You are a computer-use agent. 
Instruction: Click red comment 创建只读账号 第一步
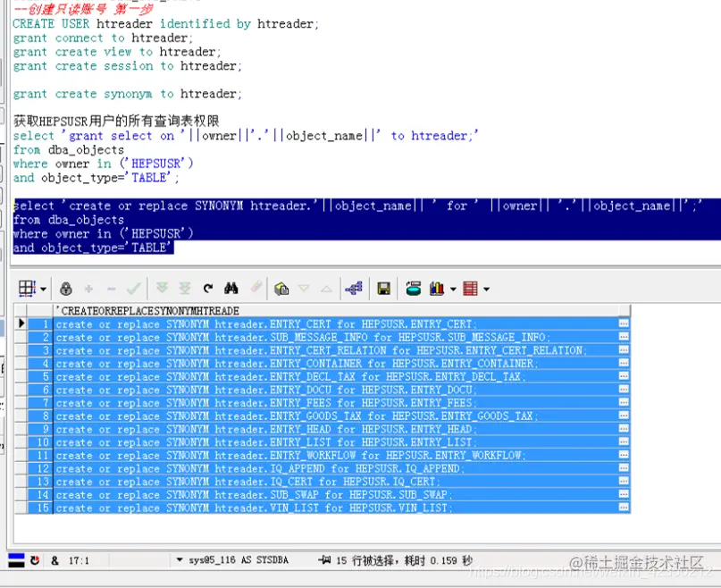click(84, 8)
